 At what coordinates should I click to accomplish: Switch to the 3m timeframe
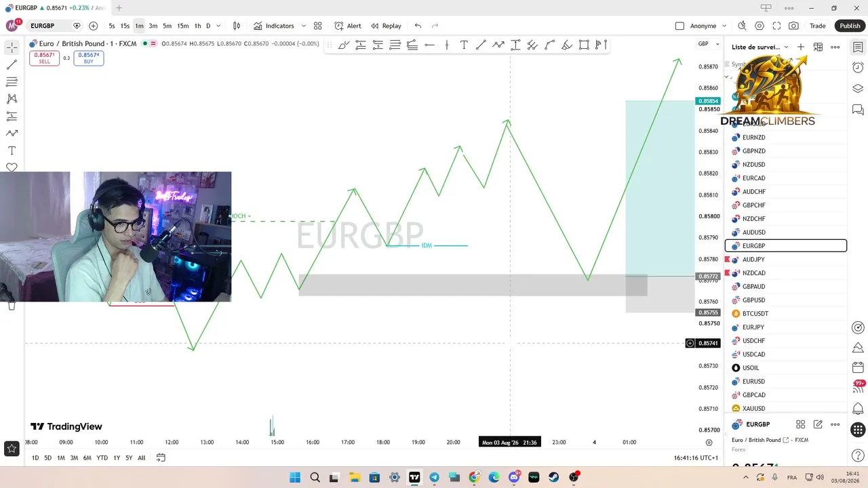153,26
